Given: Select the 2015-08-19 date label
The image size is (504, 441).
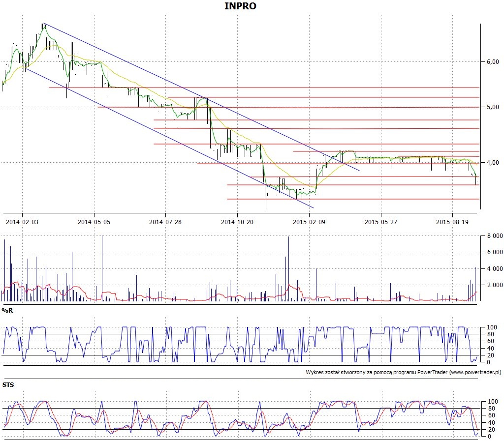Looking at the screenshot, I should coord(452,222).
